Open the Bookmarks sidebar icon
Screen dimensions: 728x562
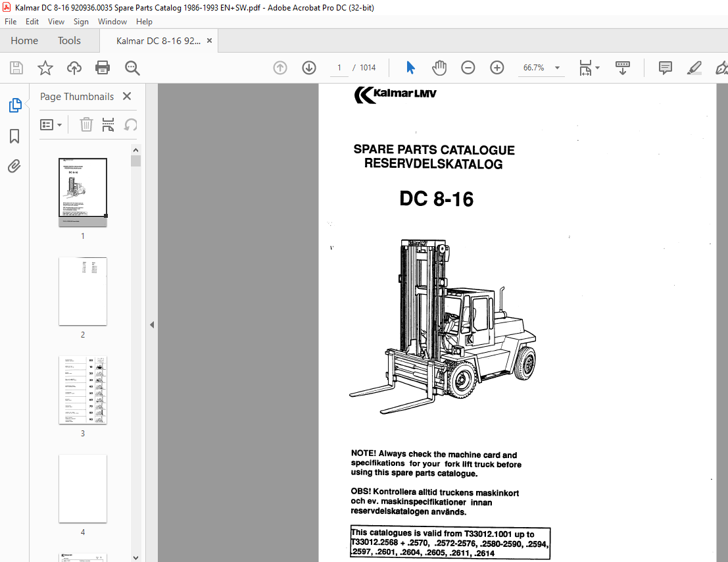click(14, 136)
